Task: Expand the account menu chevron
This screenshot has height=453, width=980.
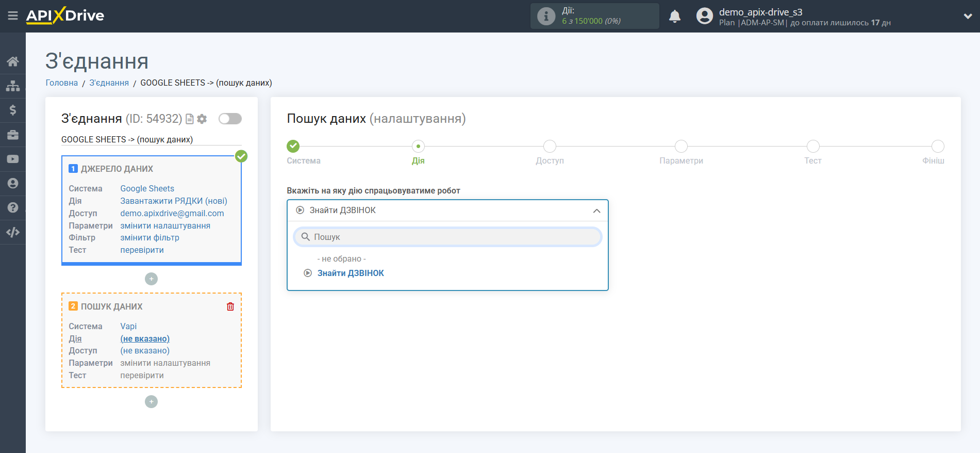Action: tap(968, 16)
